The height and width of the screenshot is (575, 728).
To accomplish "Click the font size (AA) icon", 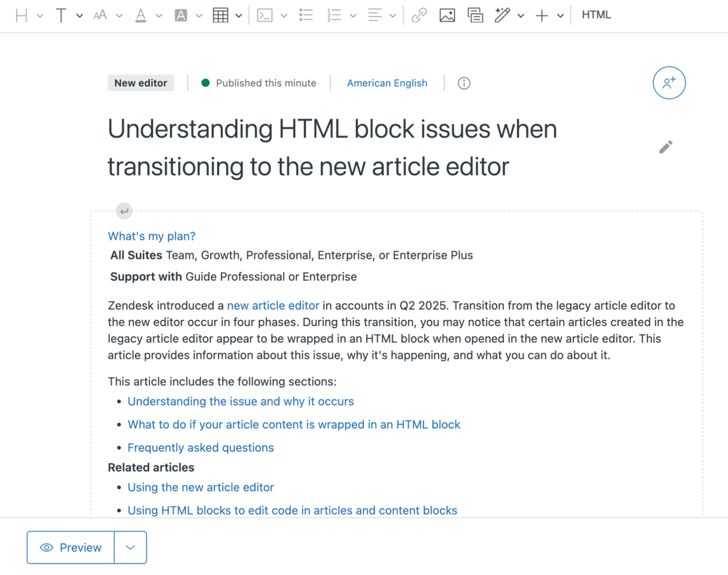I will (x=100, y=15).
